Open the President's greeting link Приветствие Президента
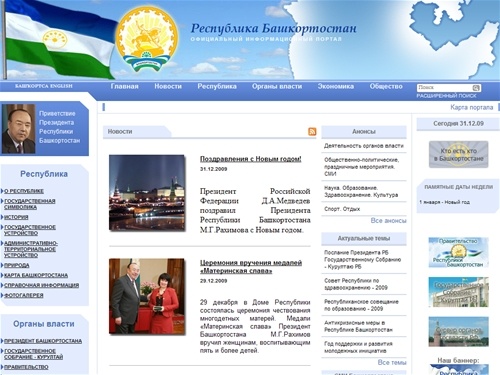The image size is (500, 375). coord(60,127)
